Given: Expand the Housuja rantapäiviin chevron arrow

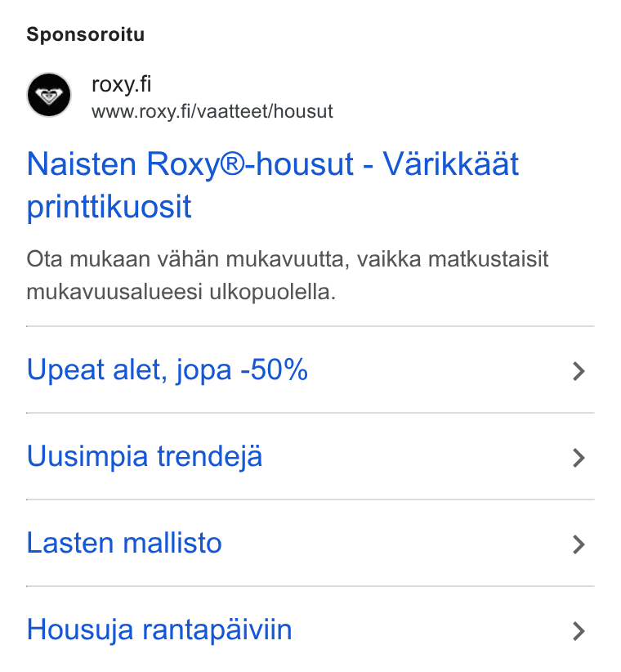Looking at the screenshot, I should pyautogui.click(x=579, y=631).
